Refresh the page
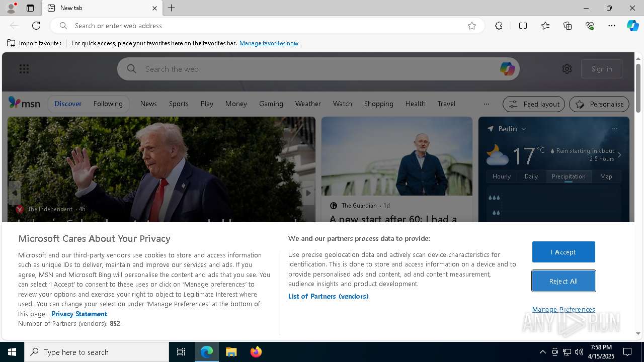The width and height of the screenshot is (644, 362). (36, 26)
